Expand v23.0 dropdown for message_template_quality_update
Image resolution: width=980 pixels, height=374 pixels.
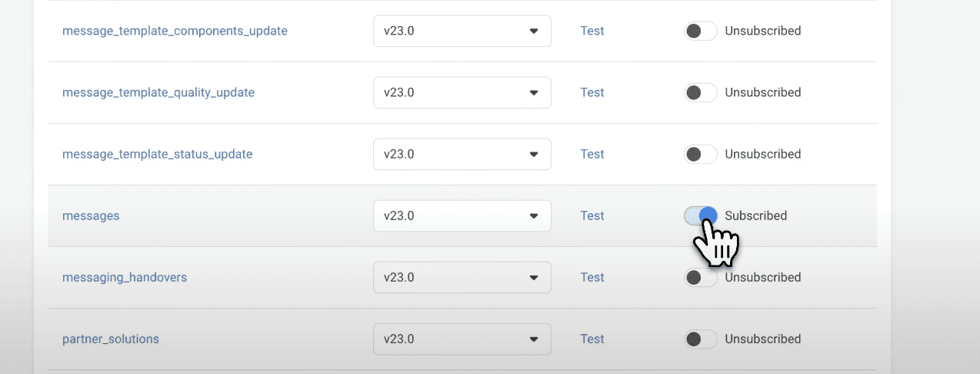[x=462, y=92]
